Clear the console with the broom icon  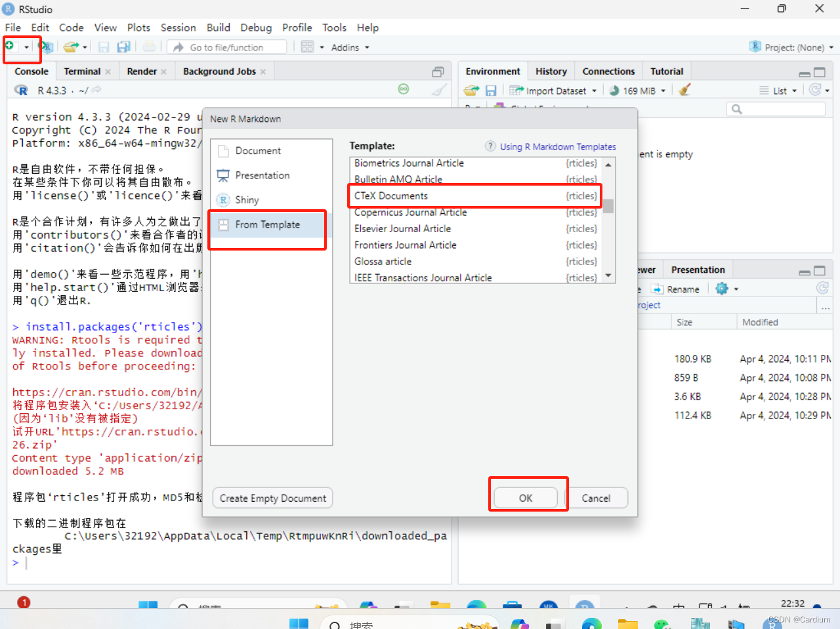coord(438,89)
